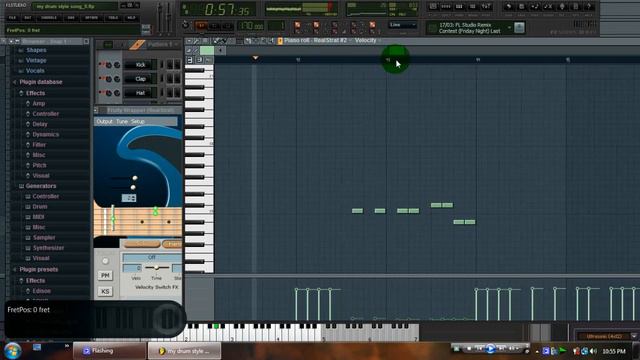The height and width of the screenshot is (360, 640).
Task: Open the piano roll options menu icon
Action: 189,40
